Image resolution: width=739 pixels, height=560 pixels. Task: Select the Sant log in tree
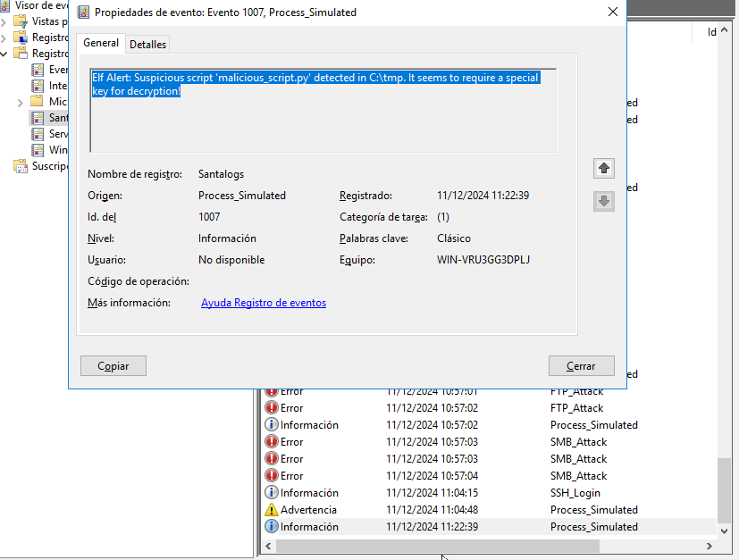[x=49, y=118]
